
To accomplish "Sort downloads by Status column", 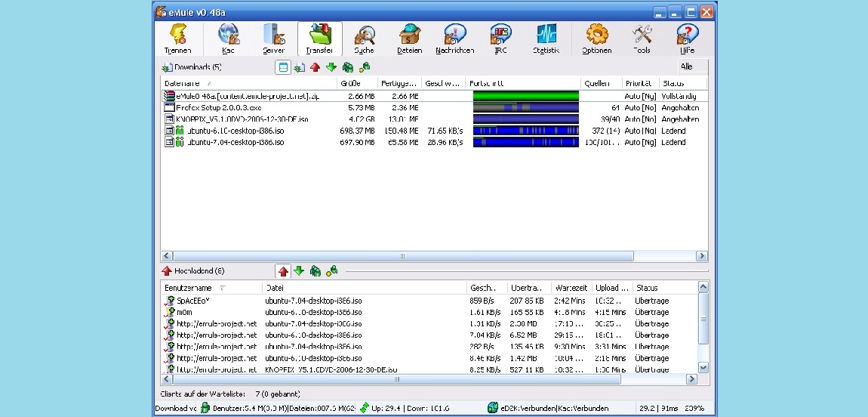I will pyautogui.click(x=683, y=84).
